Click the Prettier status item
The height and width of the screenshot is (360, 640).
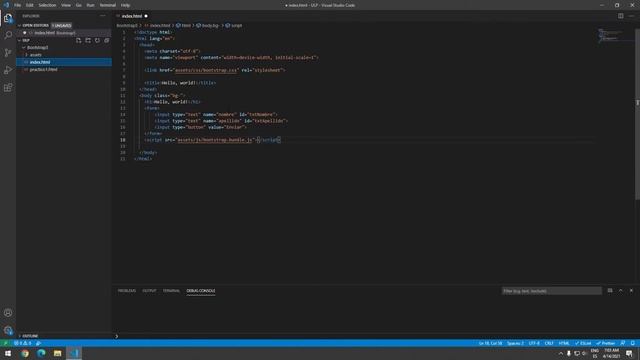pyautogui.click(x=605, y=343)
